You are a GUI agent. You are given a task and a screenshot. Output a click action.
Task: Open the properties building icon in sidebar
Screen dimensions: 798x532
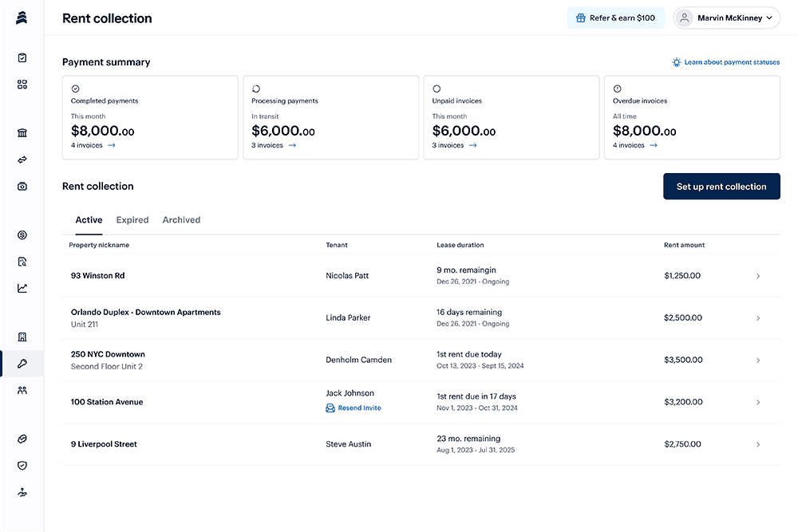(22, 337)
